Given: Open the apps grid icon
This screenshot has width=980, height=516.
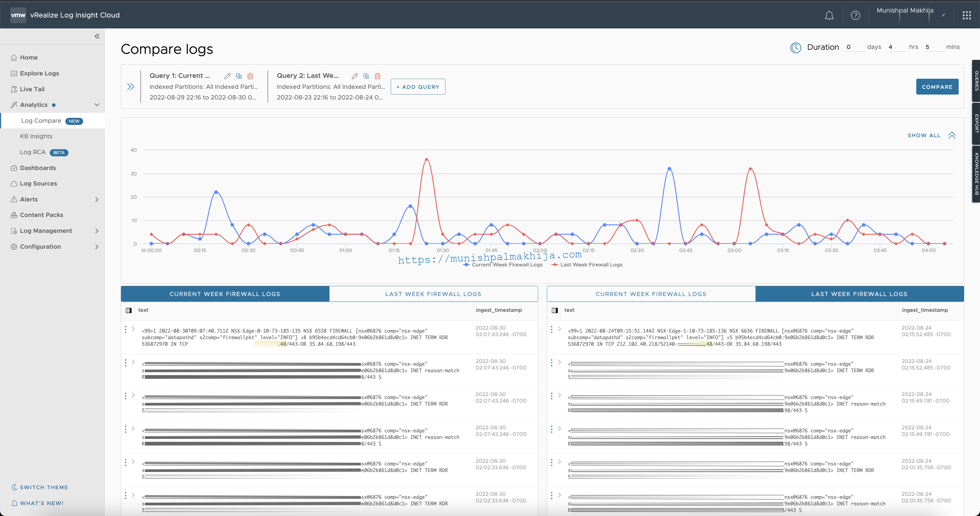Looking at the screenshot, I should (x=967, y=15).
